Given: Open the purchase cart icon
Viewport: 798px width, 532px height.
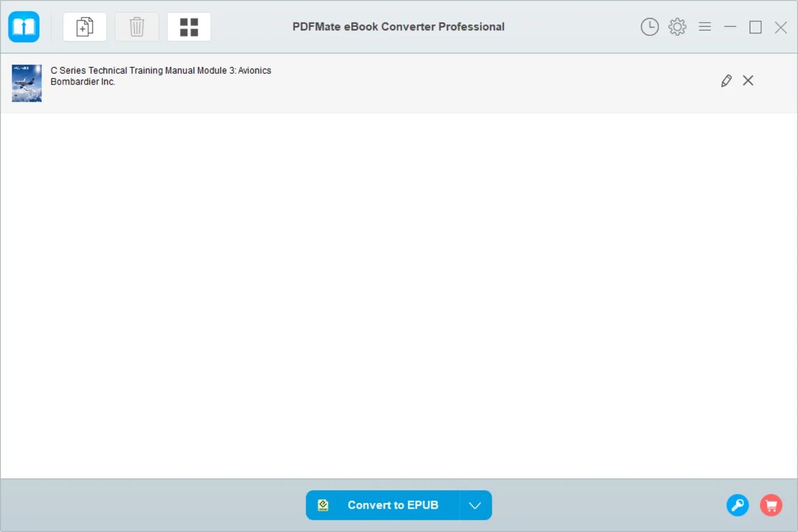Looking at the screenshot, I should pos(771,505).
